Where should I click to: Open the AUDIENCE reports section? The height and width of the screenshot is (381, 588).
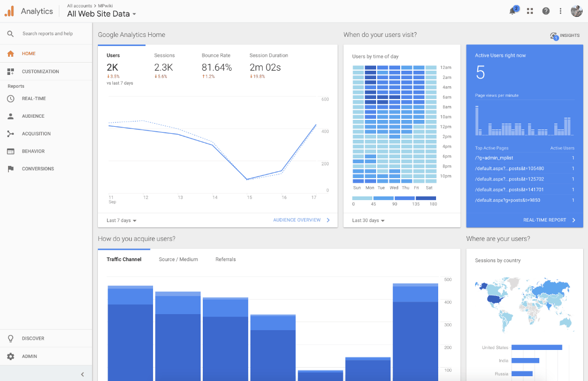pyautogui.click(x=46, y=116)
